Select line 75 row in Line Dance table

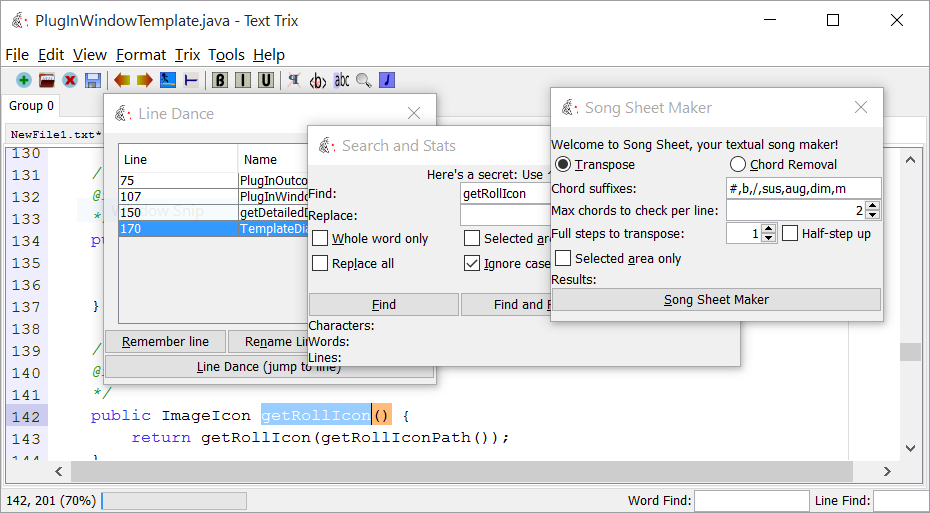[212, 180]
